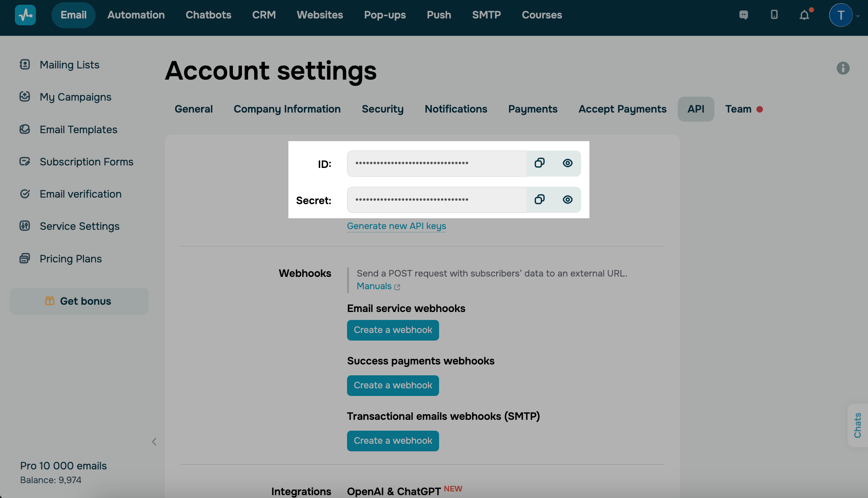This screenshot has width=868, height=498.
Task: Navigate to the Payments tab
Action: click(533, 109)
